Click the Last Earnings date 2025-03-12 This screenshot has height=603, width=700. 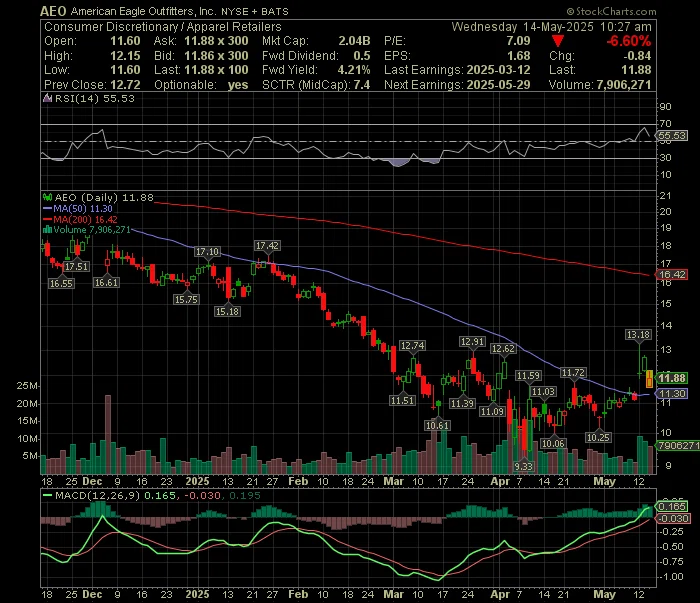[x=498, y=70]
